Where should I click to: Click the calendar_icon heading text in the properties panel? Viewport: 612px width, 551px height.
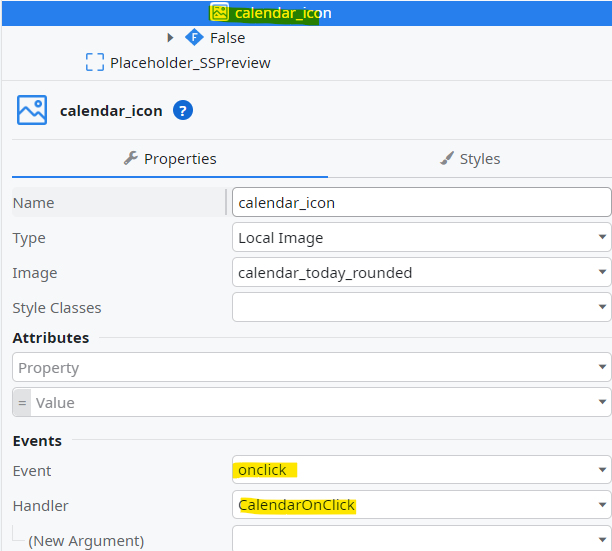pyautogui.click(x=111, y=111)
